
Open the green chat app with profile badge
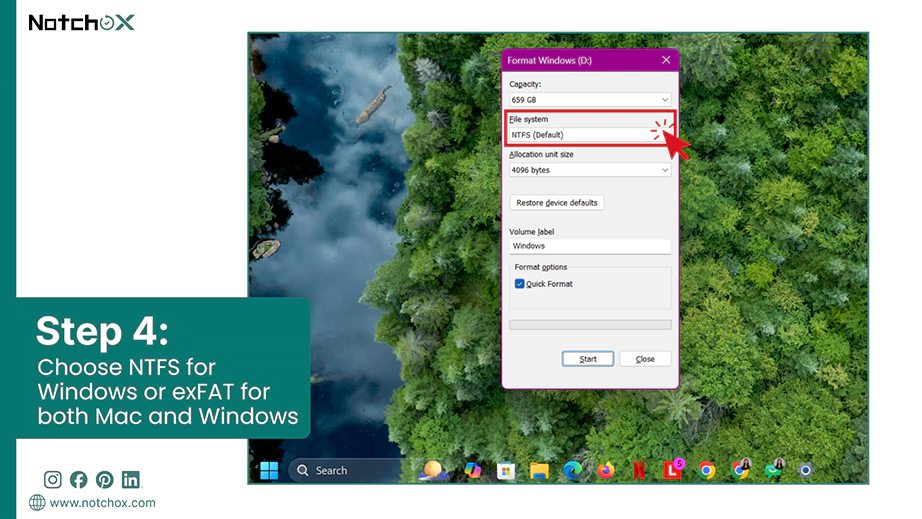click(774, 470)
